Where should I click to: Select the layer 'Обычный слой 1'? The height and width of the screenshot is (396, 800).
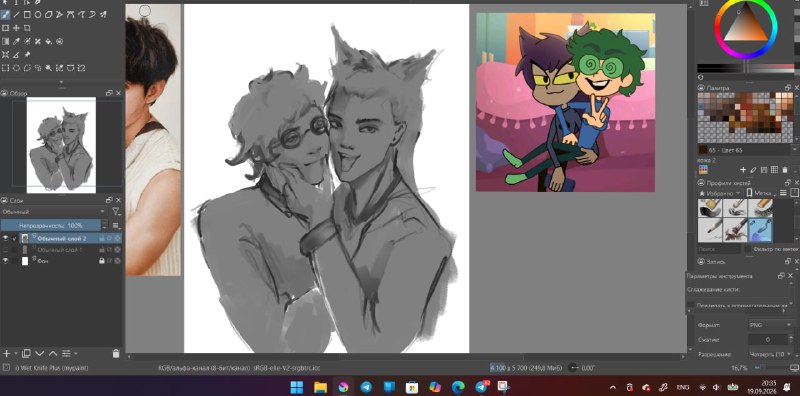point(61,250)
